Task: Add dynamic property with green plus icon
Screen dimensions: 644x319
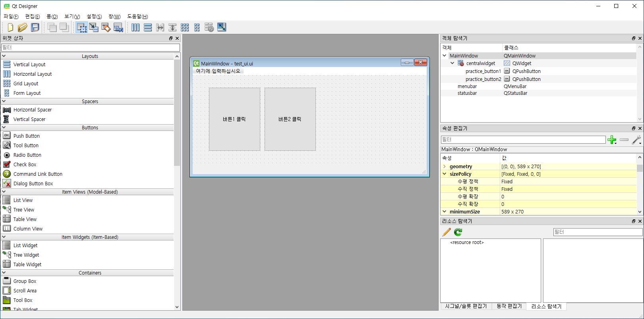Action: pyautogui.click(x=612, y=140)
